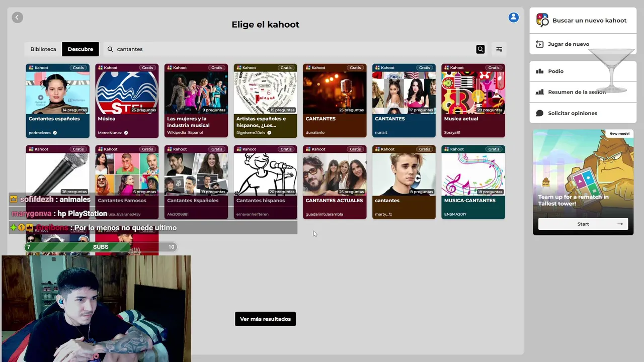Open the CANTANTES kahoot by dunalanlo

click(x=335, y=101)
